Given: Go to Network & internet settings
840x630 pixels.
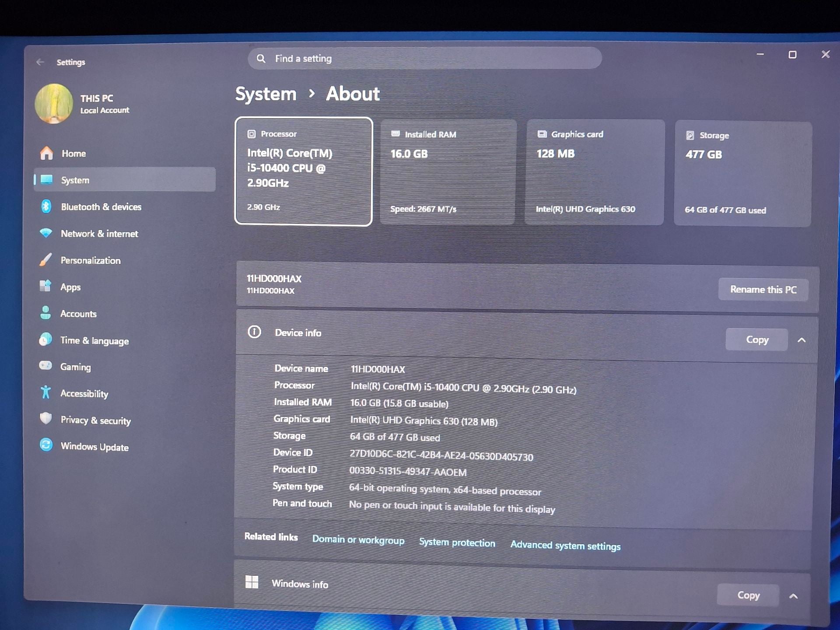Looking at the screenshot, I should point(125,233).
